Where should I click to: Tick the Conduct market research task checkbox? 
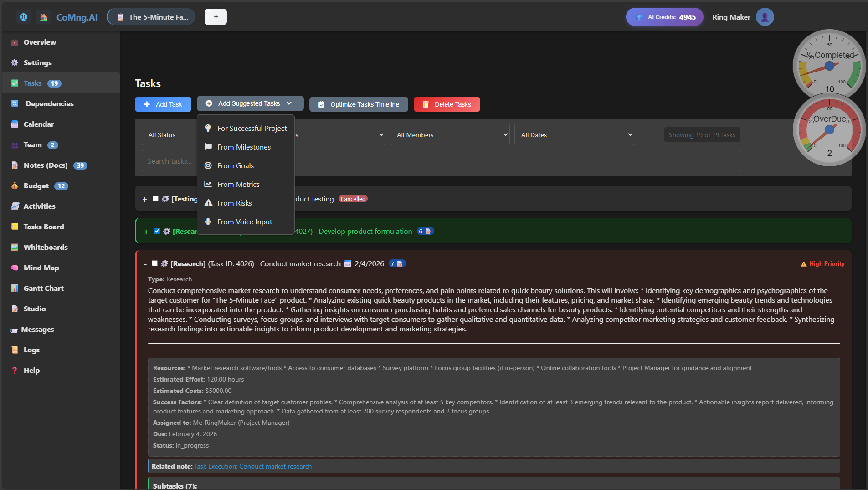tap(154, 263)
